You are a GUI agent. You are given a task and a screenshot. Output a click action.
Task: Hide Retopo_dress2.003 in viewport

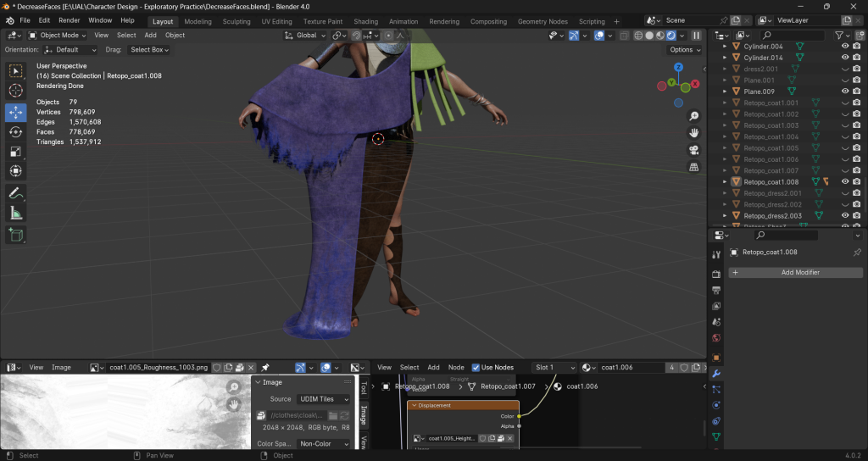click(x=845, y=215)
